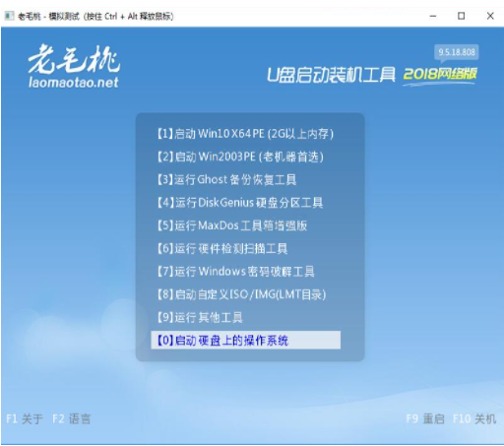
Task: Click the laomaotao.net logo
Action: click(x=74, y=67)
